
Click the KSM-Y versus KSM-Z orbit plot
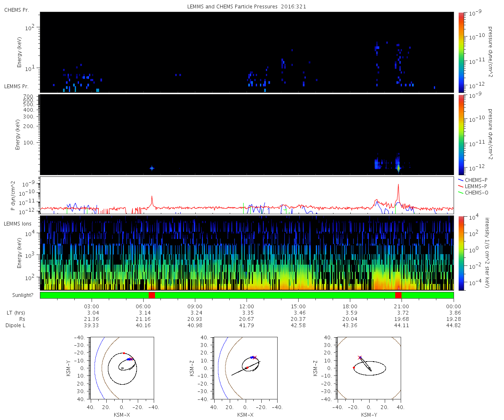(369, 367)
